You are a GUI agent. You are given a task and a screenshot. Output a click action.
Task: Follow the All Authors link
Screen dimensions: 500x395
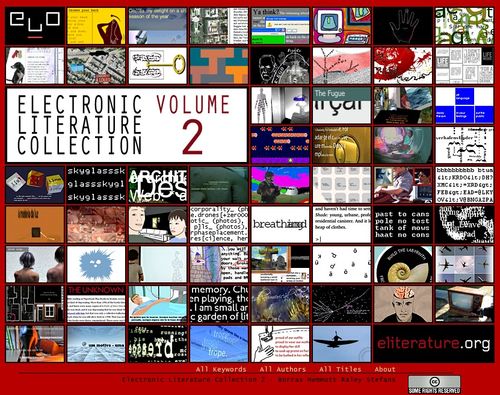[283, 369]
